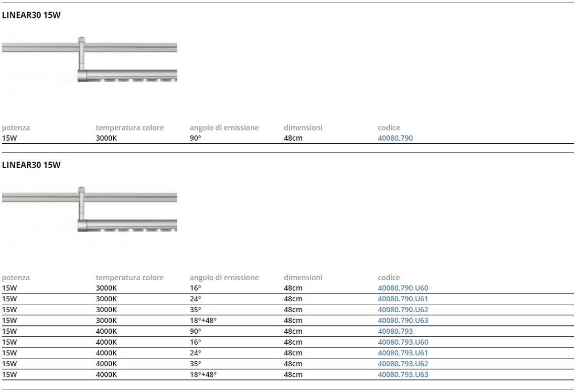Open the 40080.790.U60 code link
Image resolution: width=577 pixels, height=392 pixels.
pyautogui.click(x=403, y=288)
